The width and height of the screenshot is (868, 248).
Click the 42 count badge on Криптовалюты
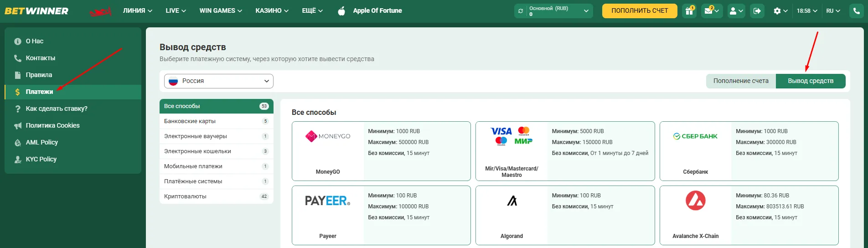(x=264, y=196)
